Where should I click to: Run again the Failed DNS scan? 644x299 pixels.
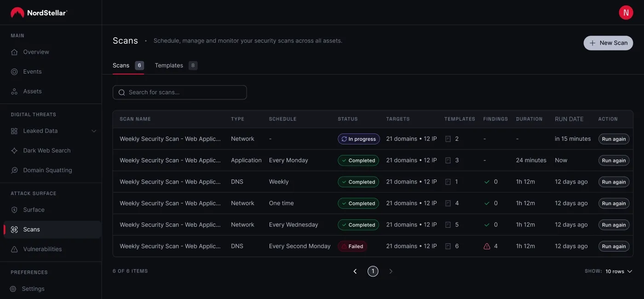614,246
